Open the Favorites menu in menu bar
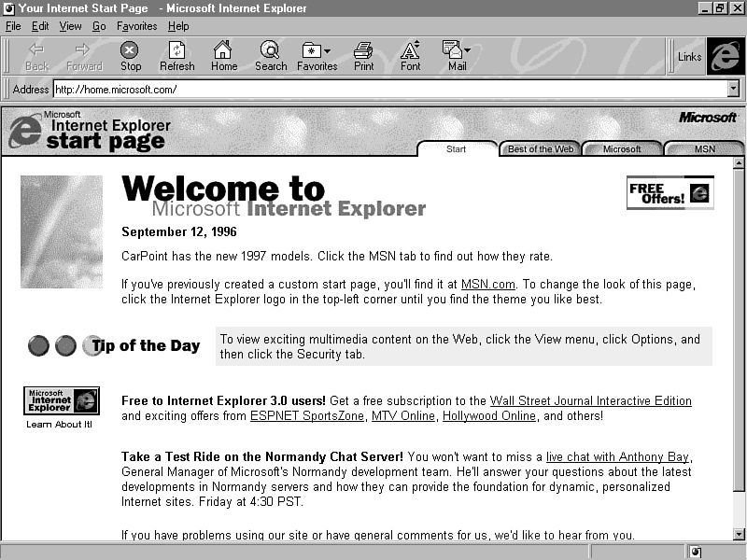Screen dimensions: 747x560 136,26
